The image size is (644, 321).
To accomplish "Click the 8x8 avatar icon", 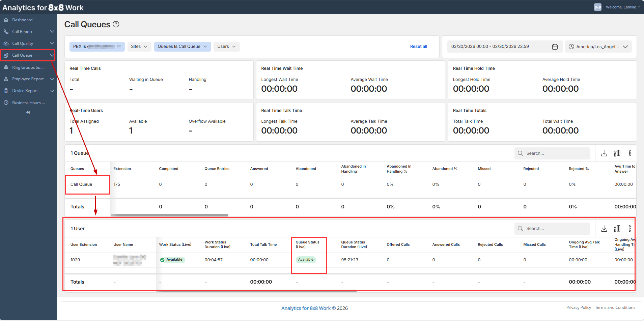I will click(x=598, y=7).
